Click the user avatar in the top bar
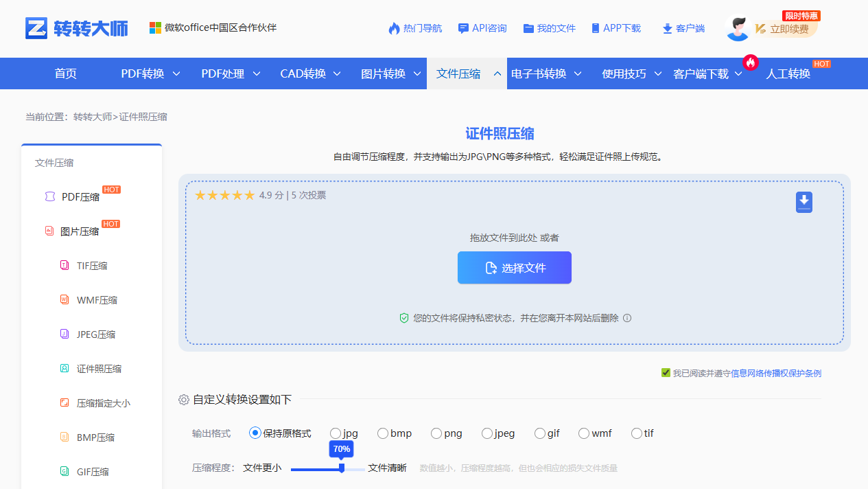 point(737,28)
